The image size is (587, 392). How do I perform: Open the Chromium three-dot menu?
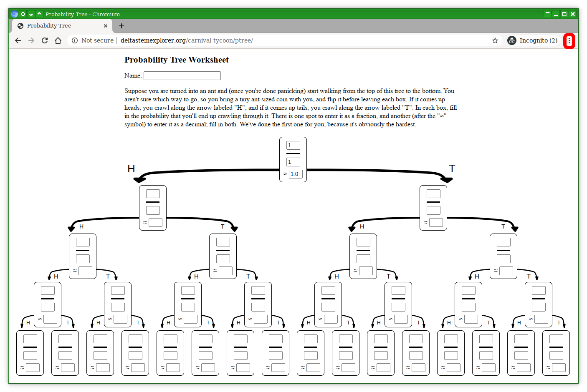coord(569,41)
